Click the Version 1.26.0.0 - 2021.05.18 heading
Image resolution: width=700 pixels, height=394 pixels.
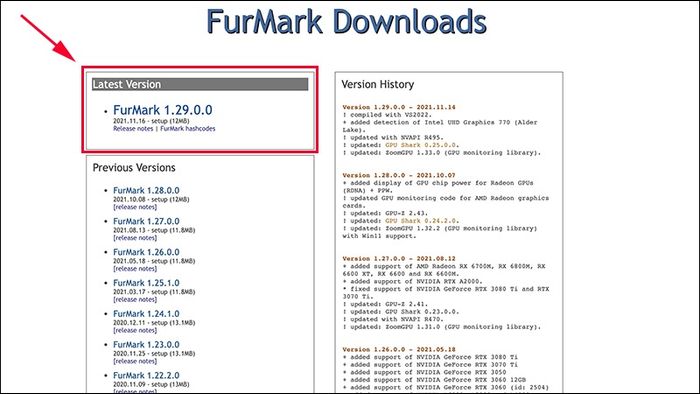[399, 349]
